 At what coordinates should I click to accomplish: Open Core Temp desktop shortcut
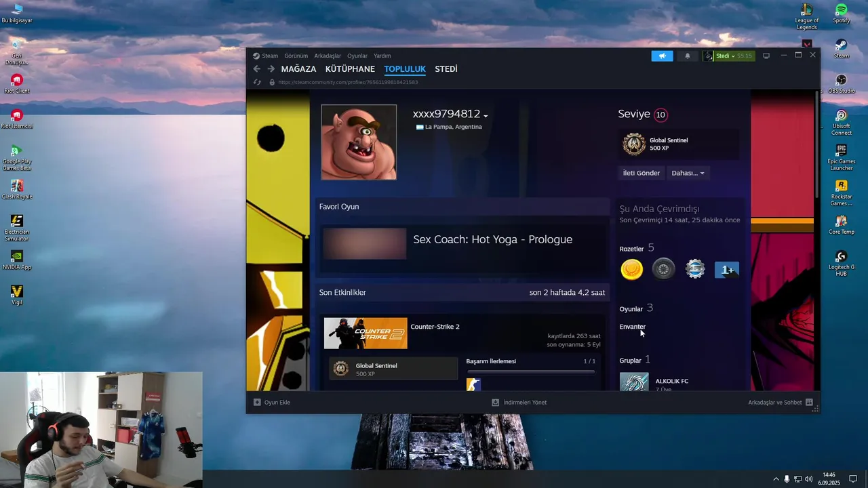[841, 224]
